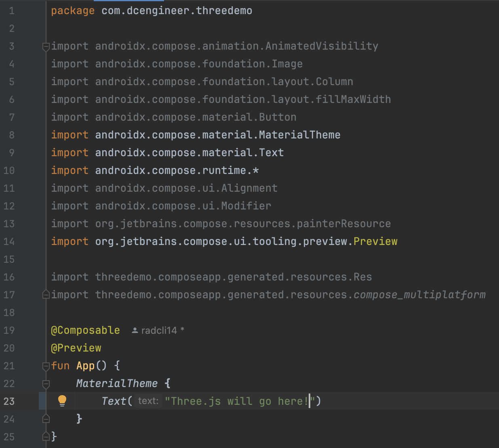499x448 pixels.
Task: Click the fold end marker on line 24
Action: tap(46, 419)
